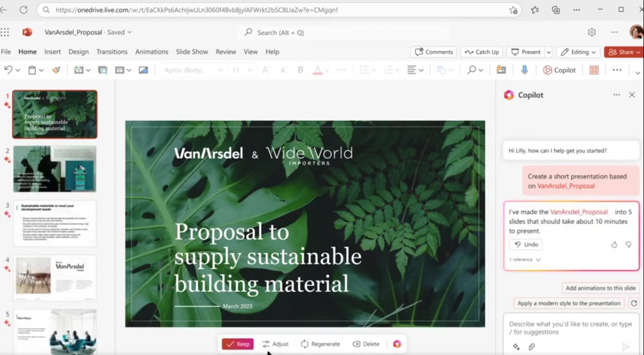Image resolution: width=644 pixels, height=355 pixels.
Task: Refresh the Copilot suggestions
Action: [634, 303]
